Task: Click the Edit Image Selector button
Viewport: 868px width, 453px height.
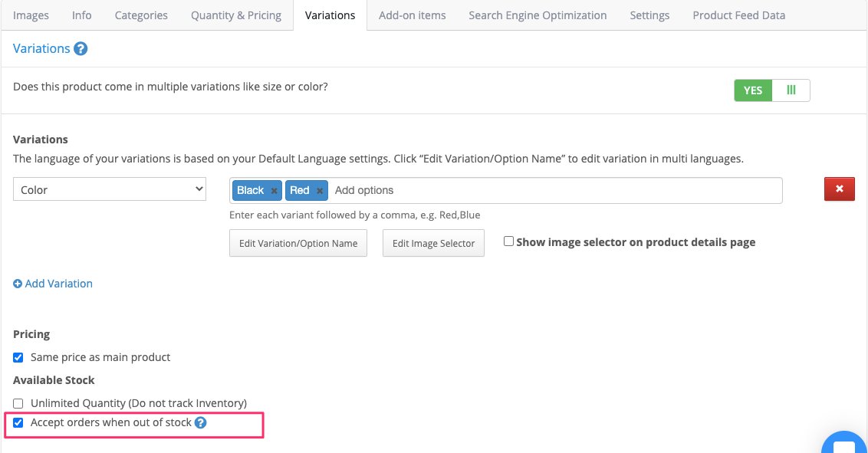Action: (x=433, y=244)
